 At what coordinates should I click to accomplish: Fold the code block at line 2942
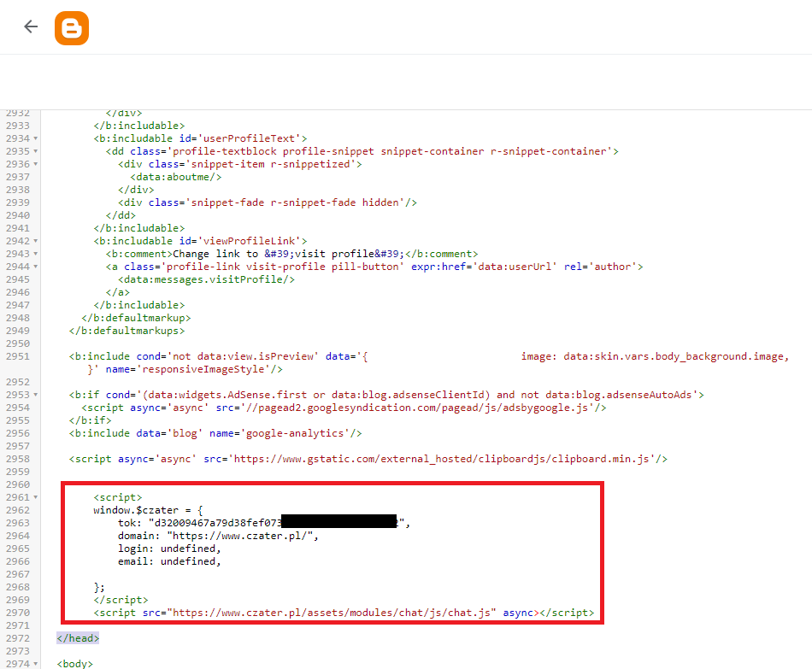(x=36, y=241)
